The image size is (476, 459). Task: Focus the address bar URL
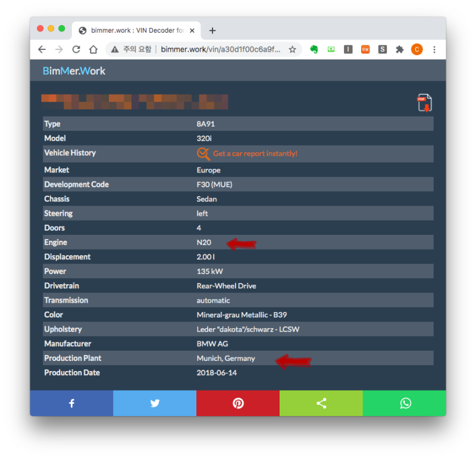(220, 49)
